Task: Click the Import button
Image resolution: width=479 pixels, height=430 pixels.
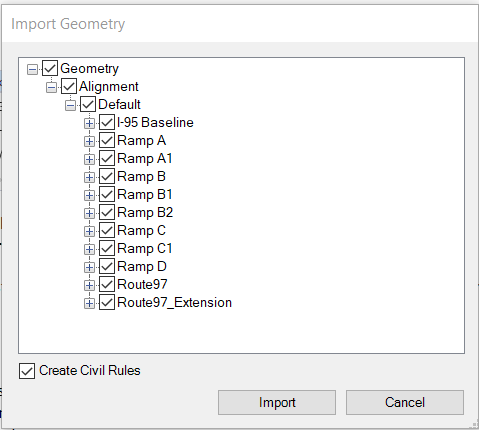Action: [x=277, y=402]
